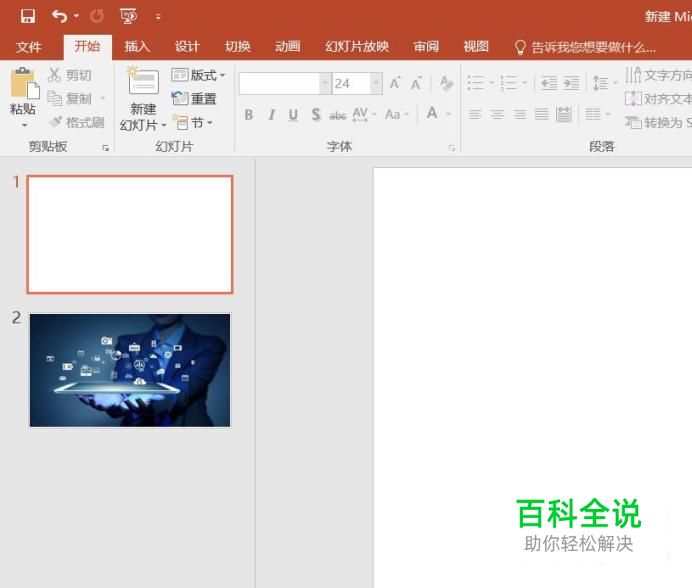Decrease font size with the smaller A icon

tap(416, 83)
